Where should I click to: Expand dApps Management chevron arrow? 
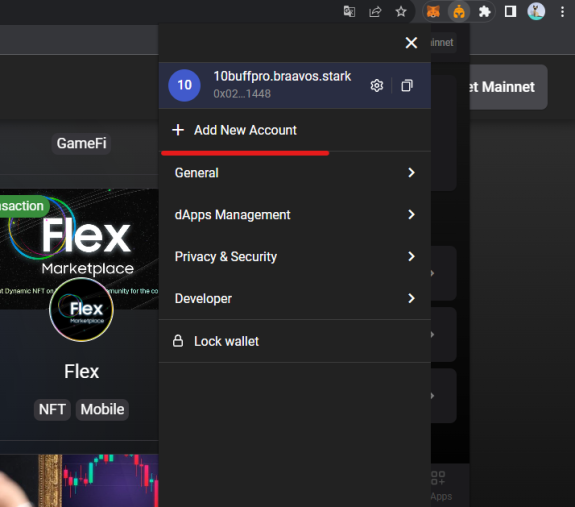tap(411, 214)
